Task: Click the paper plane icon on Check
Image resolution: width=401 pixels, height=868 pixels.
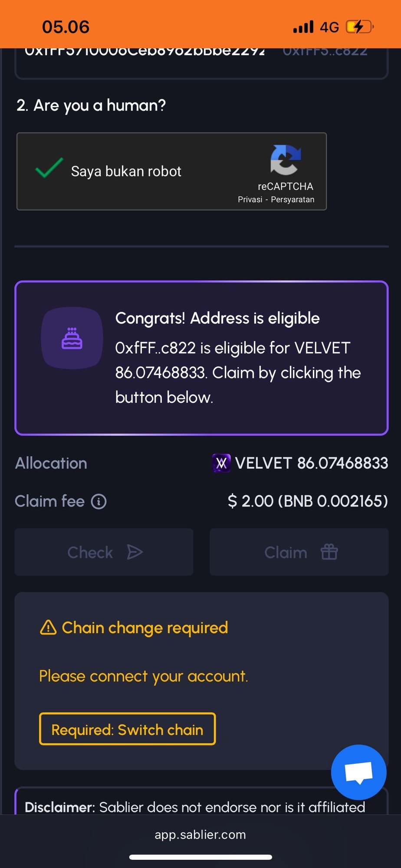Action: pos(135,552)
